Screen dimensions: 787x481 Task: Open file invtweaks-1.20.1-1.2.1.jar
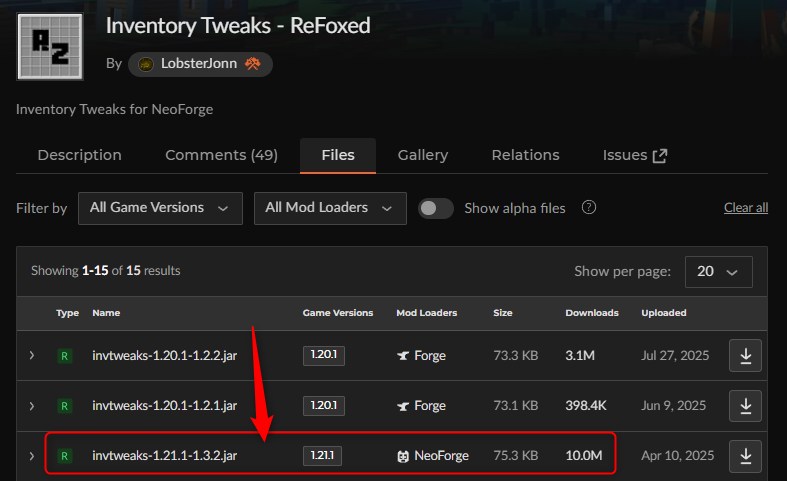coord(165,405)
